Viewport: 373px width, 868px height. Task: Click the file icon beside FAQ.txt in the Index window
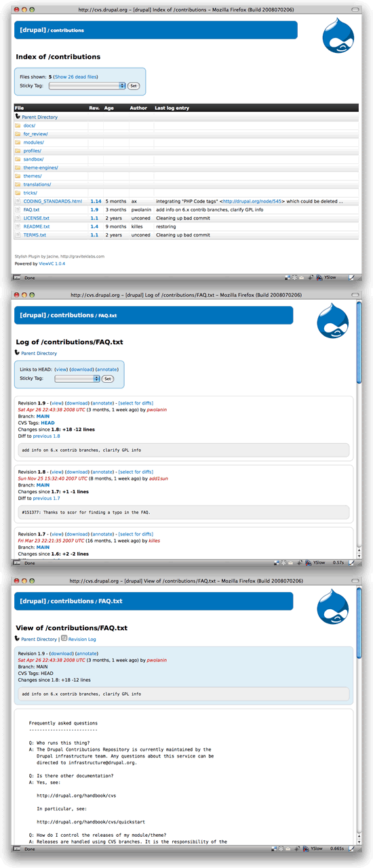point(18,209)
